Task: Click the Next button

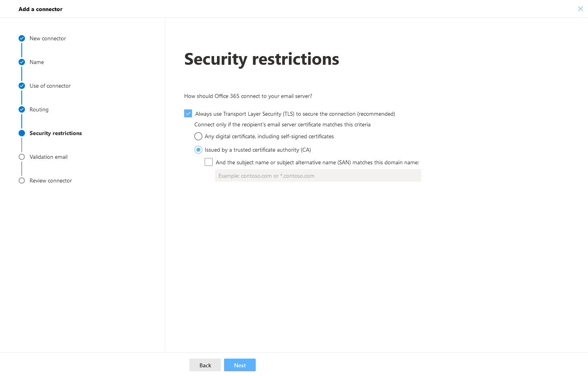Action: 239,365
